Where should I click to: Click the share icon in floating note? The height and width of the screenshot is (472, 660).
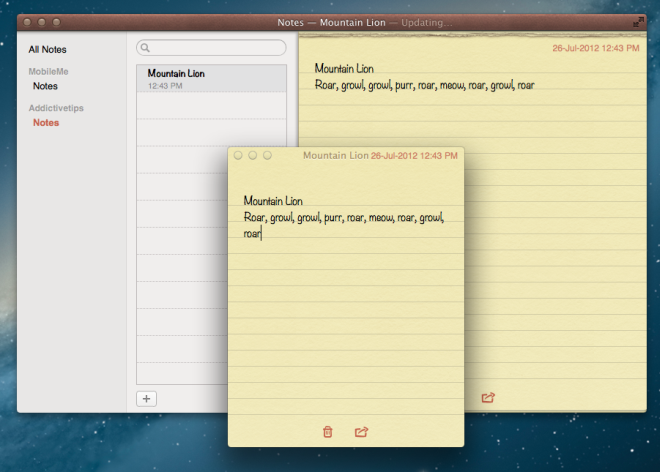(x=361, y=432)
